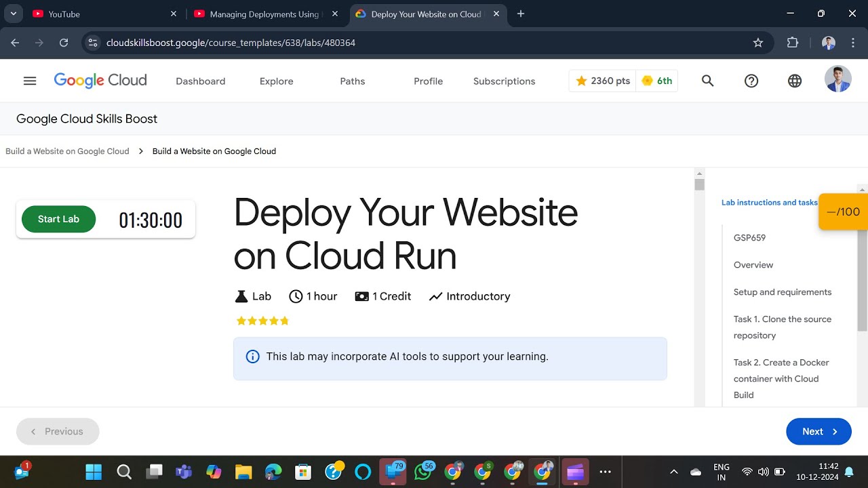
Task: Click the 01:30:00 lab timer
Action: (x=151, y=220)
